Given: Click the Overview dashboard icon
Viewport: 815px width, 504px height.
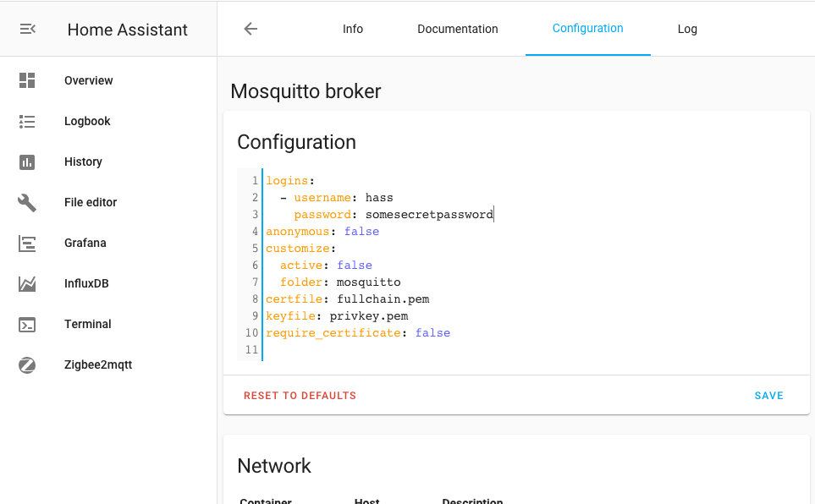Looking at the screenshot, I should [27, 80].
